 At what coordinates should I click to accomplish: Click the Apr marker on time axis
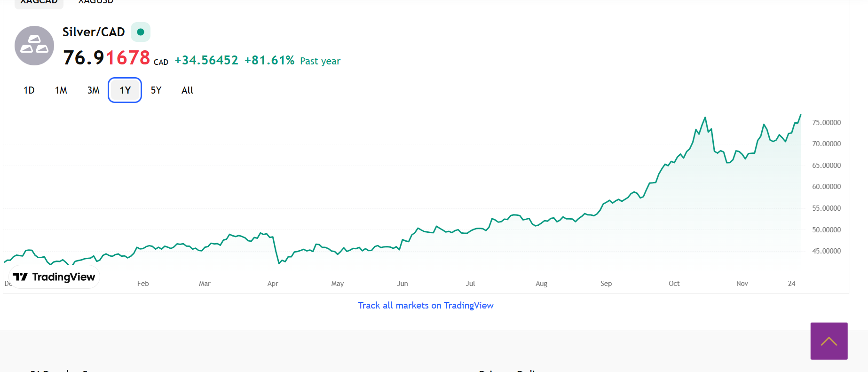coord(273,284)
